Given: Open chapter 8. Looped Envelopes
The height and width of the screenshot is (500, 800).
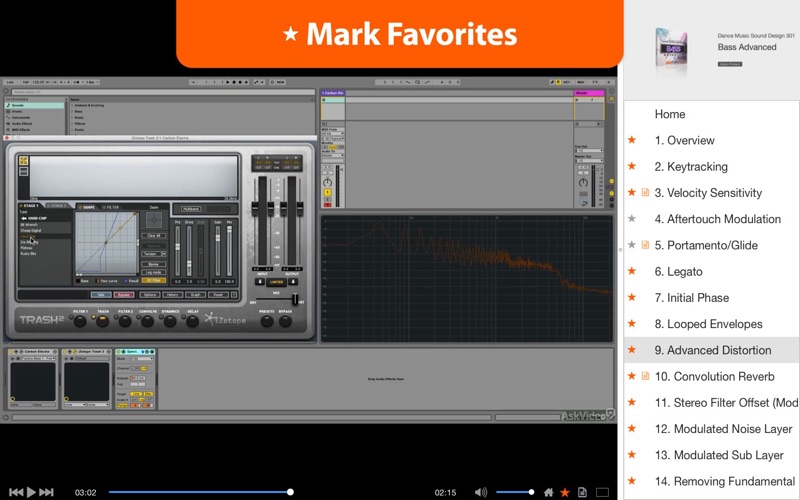Looking at the screenshot, I should (x=709, y=324).
